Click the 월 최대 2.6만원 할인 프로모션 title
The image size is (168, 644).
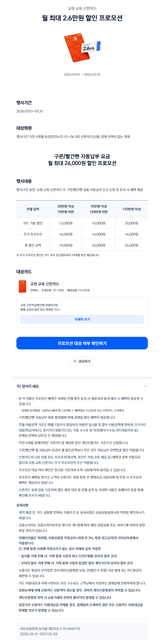tap(82, 18)
